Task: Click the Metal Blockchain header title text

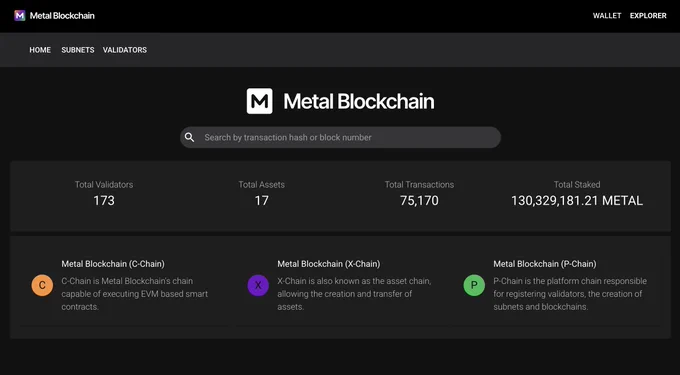Action: [62, 16]
